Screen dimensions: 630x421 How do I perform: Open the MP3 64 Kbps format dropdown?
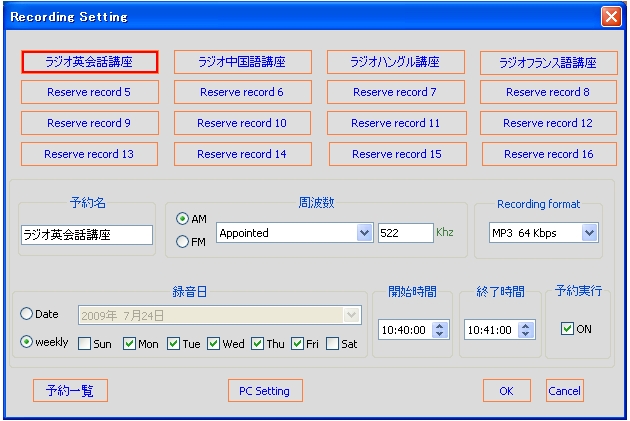click(x=544, y=233)
